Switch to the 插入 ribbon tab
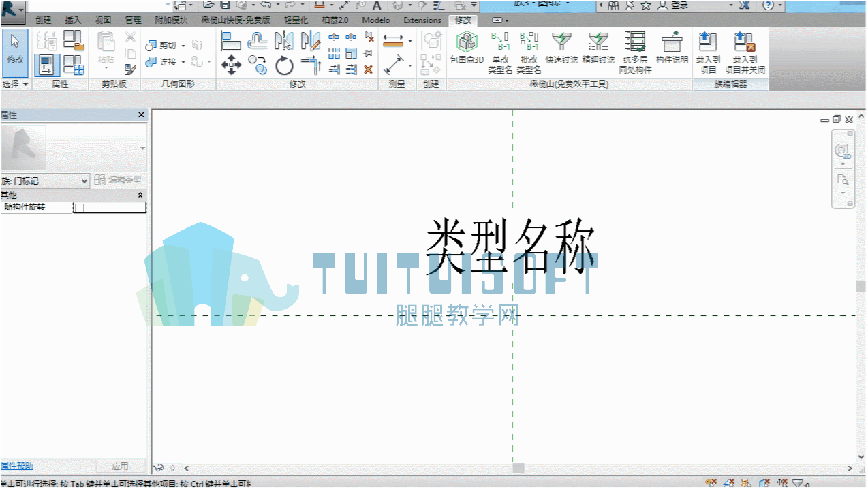The width and height of the screenshot is (868, 489). (73, 20)
